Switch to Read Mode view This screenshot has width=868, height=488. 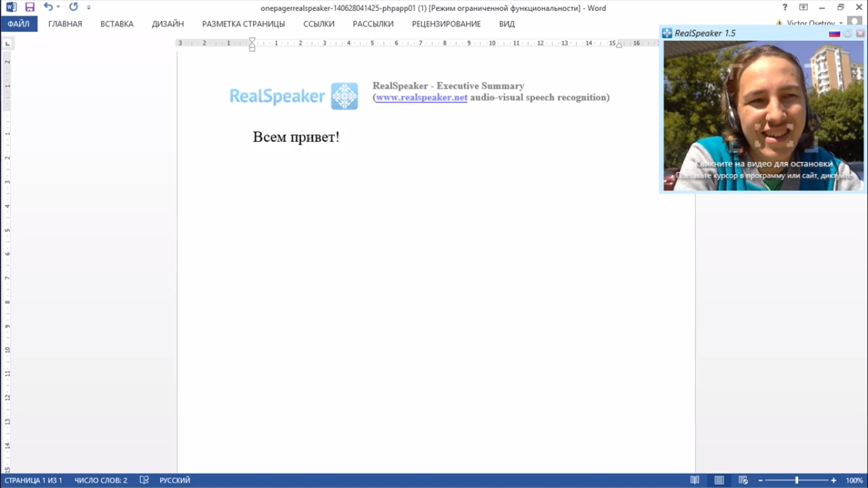tap(695, 480)
